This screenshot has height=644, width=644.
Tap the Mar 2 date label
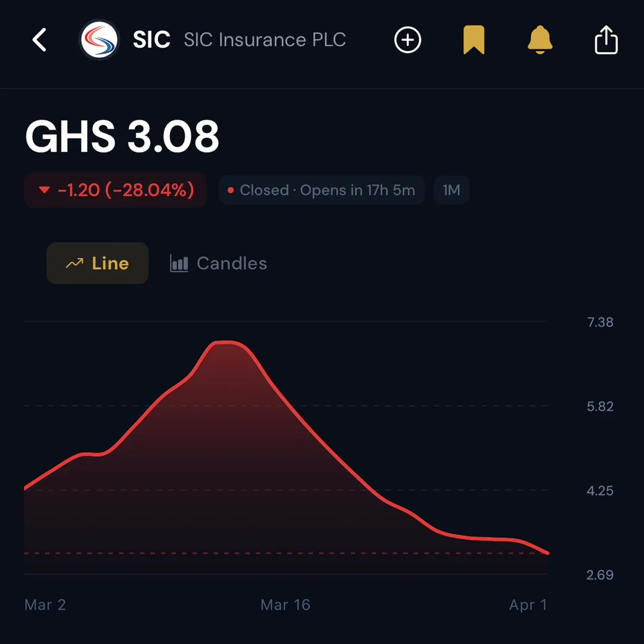click(45, 605)
